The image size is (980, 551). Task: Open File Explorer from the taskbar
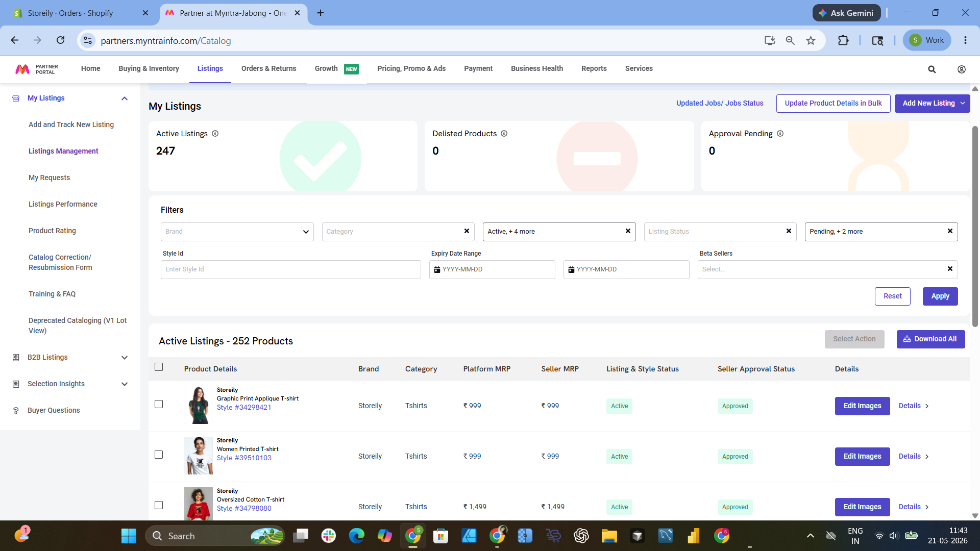click(x=609, y=536)
